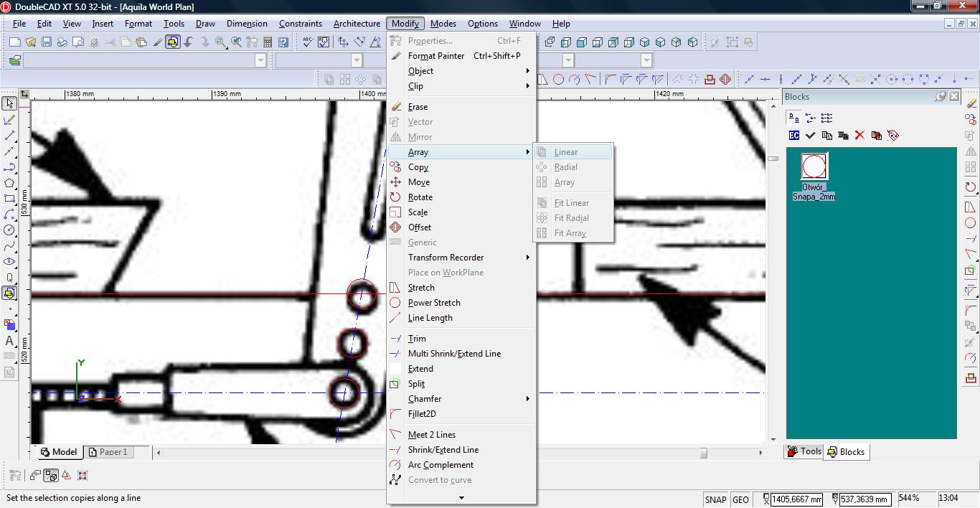Open the calculator tool icon
Image resolution: width=980 pixels, height=508 pixels.
(268, 42)
